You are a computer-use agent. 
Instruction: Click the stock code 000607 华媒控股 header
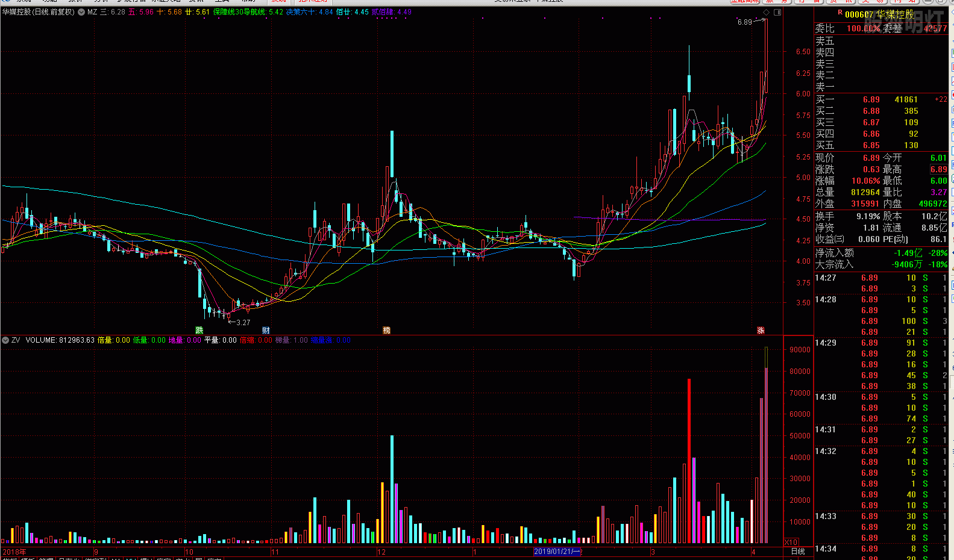[x=880, y=14]
